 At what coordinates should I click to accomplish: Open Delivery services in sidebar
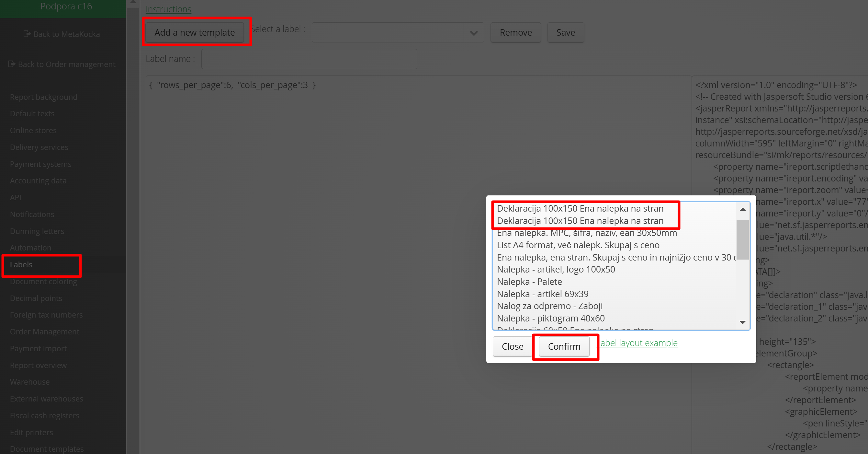[39, 147]
